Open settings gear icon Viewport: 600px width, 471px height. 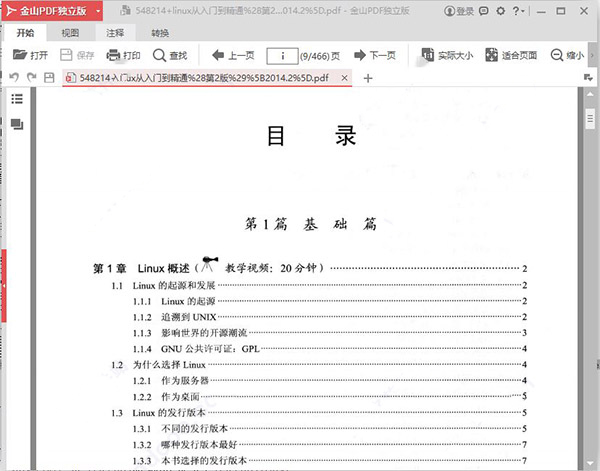coord(501,11)
